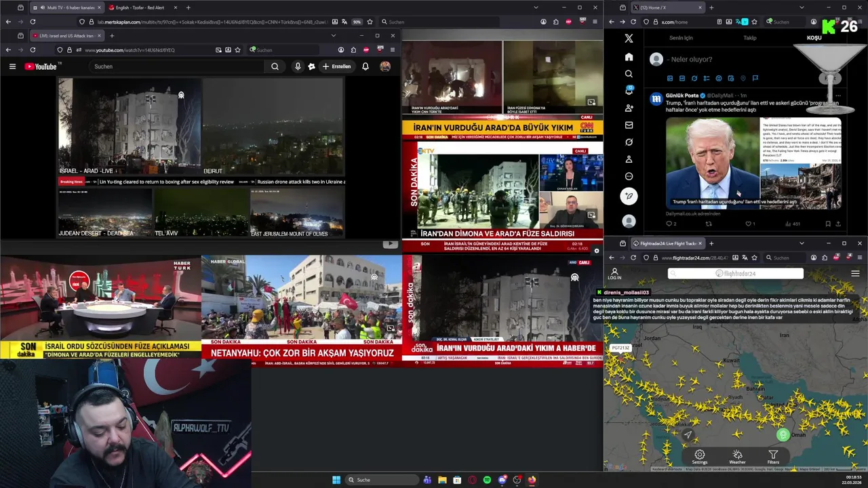Screen dimensions: 868x488
Task: Reply to the Günlük Posta tweet
Action: point(670,224)
